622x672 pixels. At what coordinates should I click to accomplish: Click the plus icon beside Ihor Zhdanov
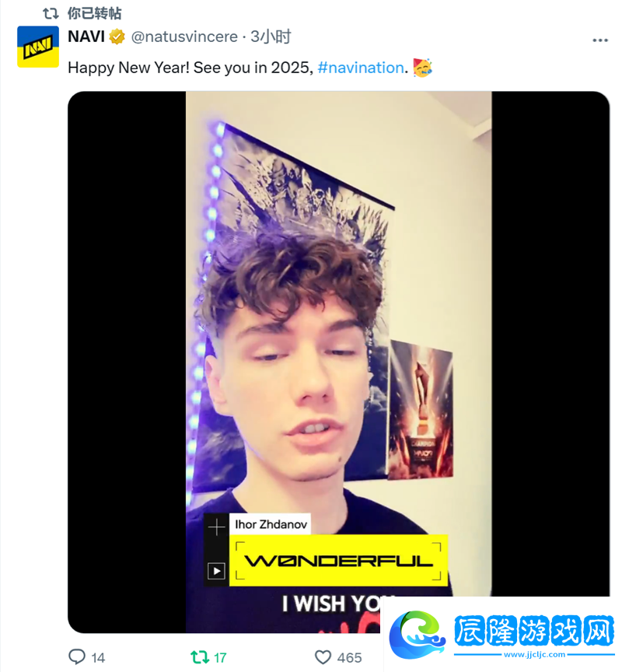click(216, 527)
